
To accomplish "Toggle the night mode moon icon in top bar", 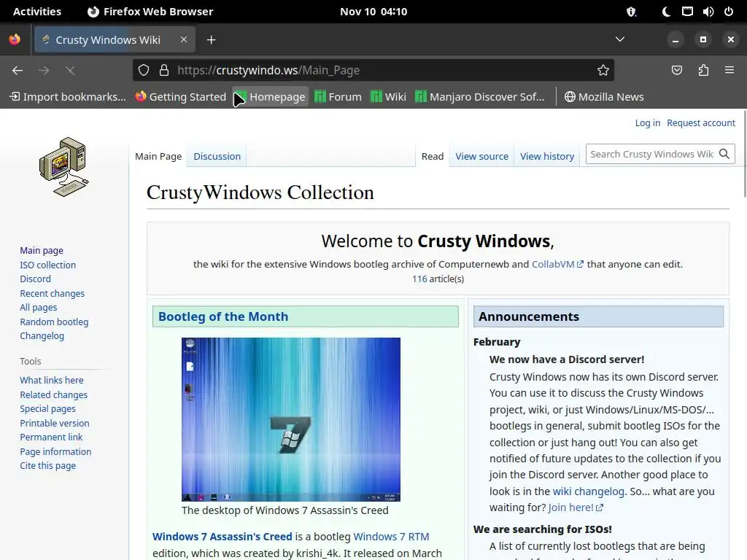I will [x=666, y=12].
